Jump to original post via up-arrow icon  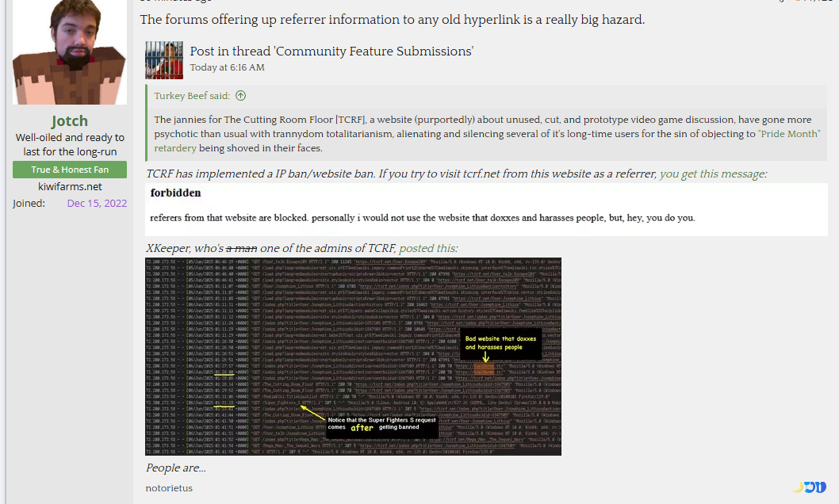pos(240,96)
